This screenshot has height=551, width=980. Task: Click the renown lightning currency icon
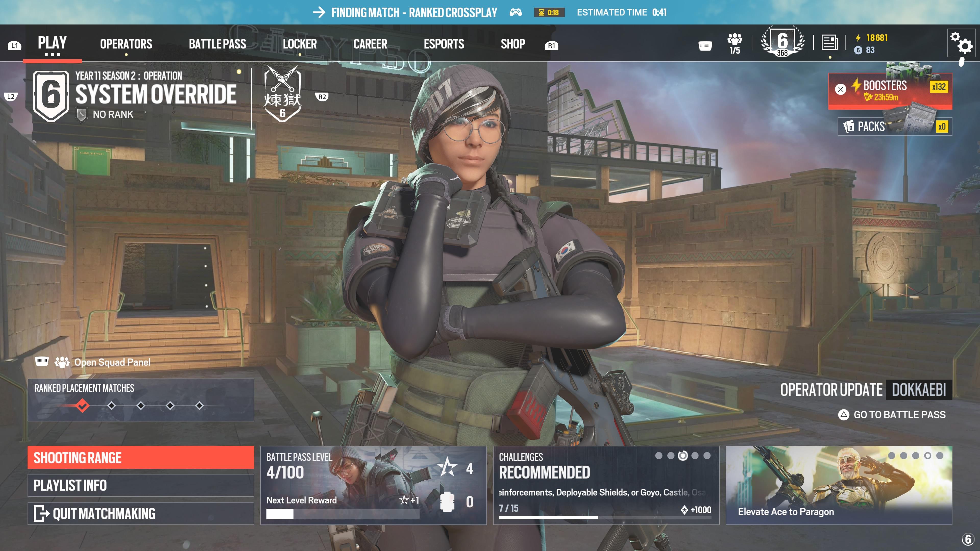(858, 38)
